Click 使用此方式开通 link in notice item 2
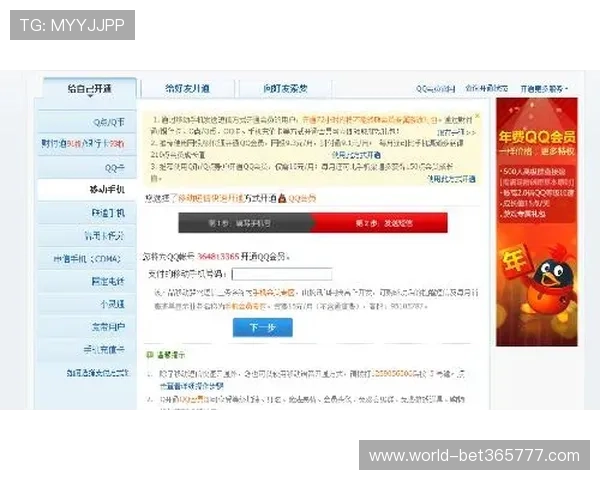The height and width of the screenshot is (480, 600). tap(356, 155)
